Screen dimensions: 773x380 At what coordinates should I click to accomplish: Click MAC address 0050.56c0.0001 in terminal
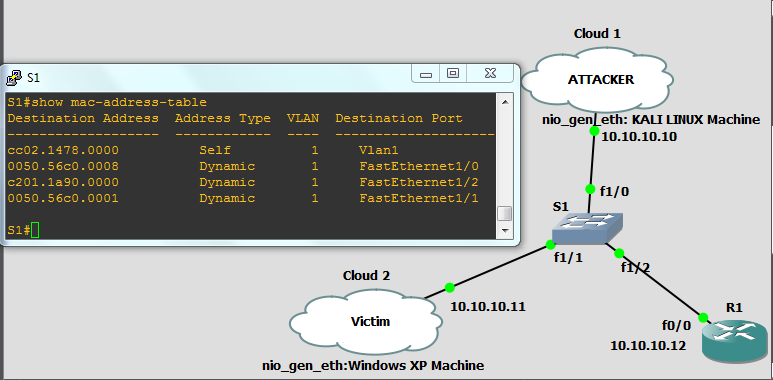[x=63, y=198]
